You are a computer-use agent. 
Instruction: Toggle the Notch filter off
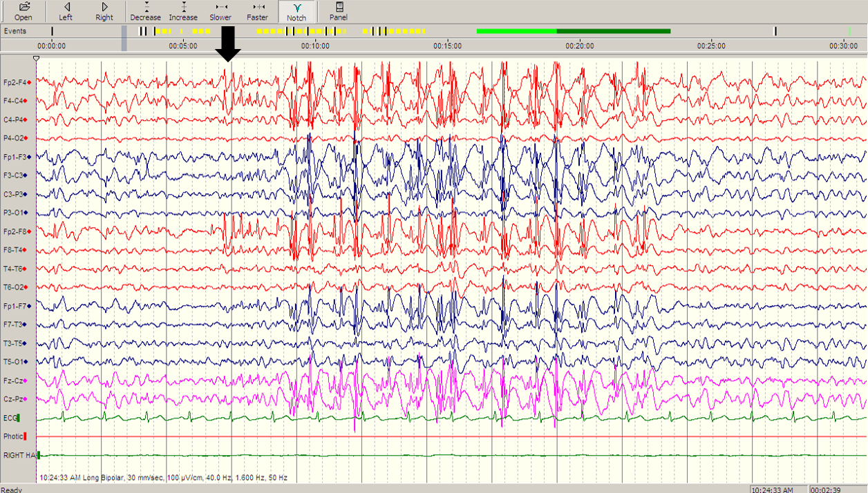tap(296, 10)
